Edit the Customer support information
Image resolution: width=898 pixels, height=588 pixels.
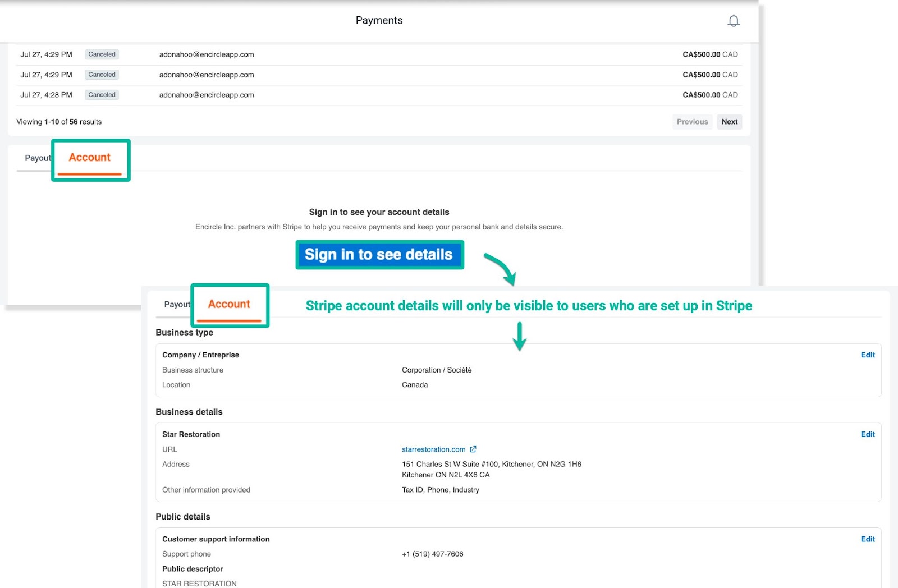[x=867, y=539]
